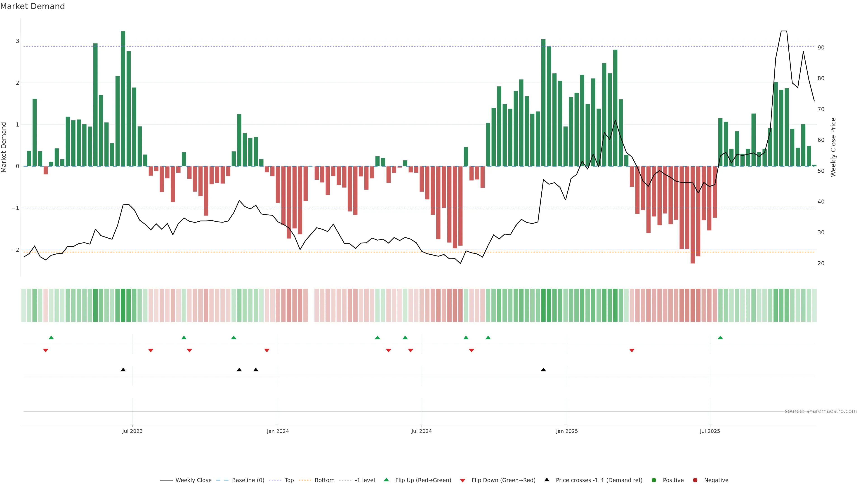Click Flip Up green triangle legend icon
The width and height of the screenshot is (868, 488).
(x=387, y=480)
